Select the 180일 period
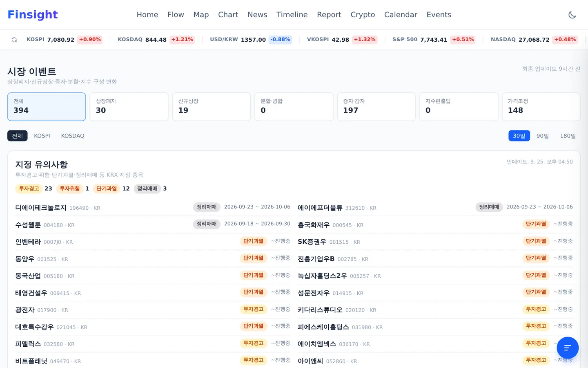 coord(568,136)
